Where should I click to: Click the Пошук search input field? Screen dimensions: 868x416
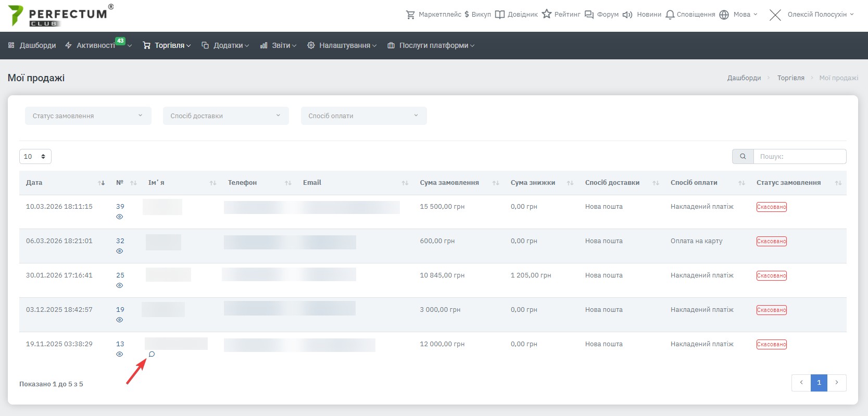[x=799, y=156]
